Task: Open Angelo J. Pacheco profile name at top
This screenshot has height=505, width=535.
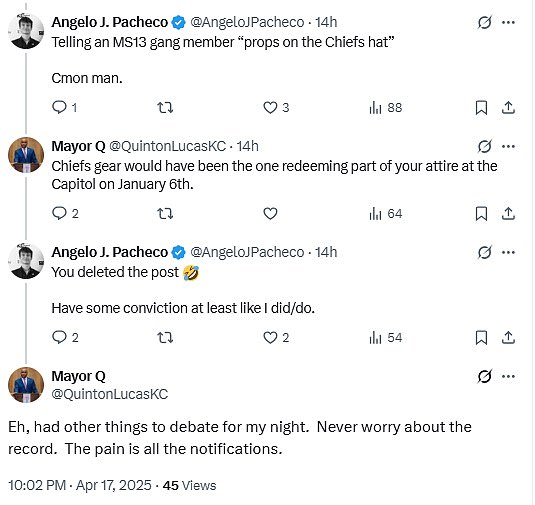Action: tap(110, 22)
